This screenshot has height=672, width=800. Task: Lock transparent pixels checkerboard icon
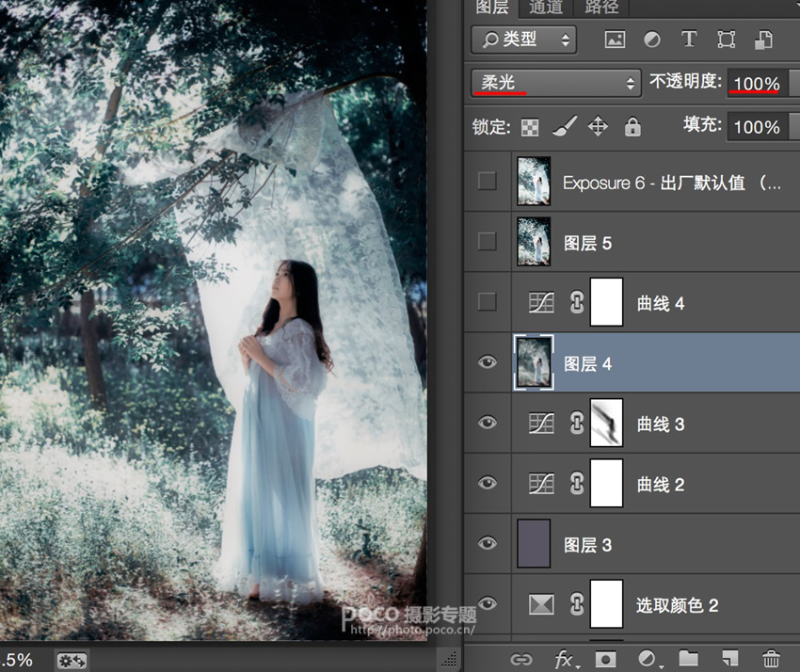click(x=530, y=127)
